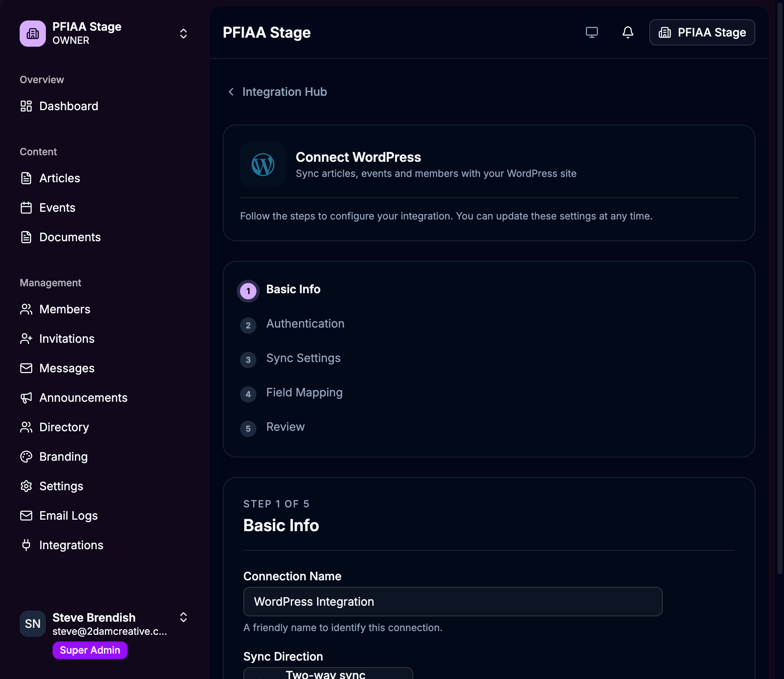Open Members management
Screen dimensions: 784x679
65,309
